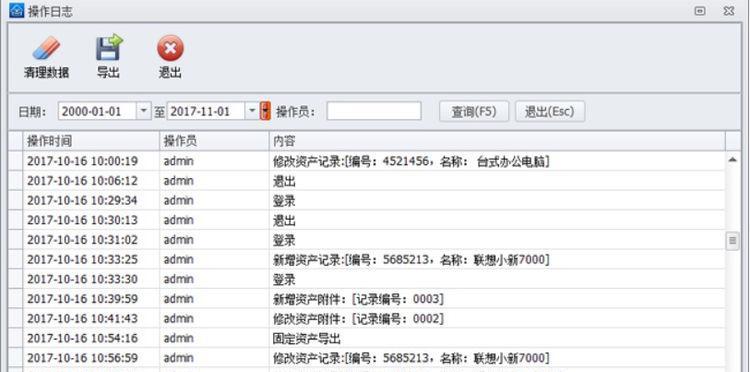Select the row at 2017-10-16 10:33:30
This screenshot has width=750, height=372.
tap(367, 279)
